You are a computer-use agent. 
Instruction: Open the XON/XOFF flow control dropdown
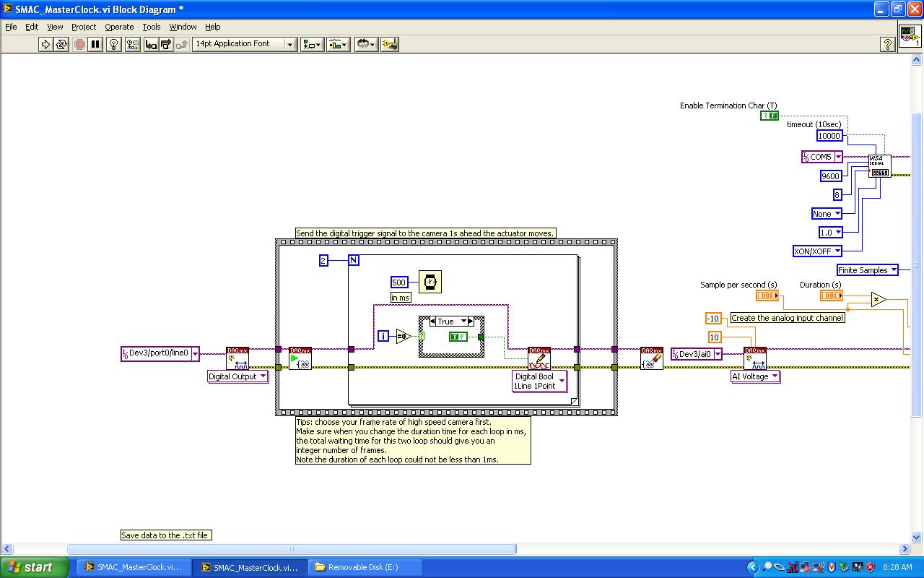click(x=817, y=251)
